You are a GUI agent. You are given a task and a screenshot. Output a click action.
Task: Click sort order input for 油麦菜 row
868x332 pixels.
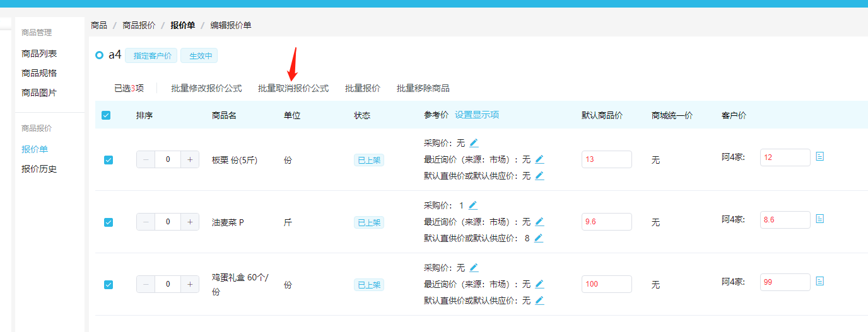(168, 222)
